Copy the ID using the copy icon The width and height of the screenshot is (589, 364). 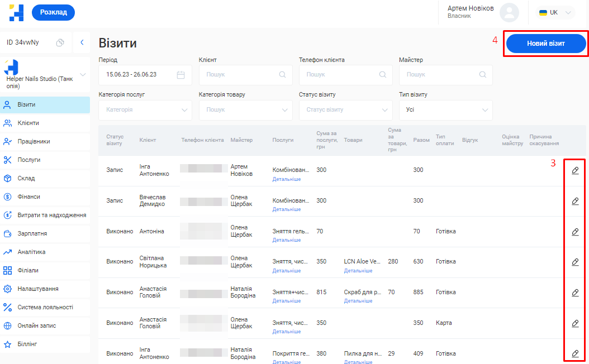pyautogui.click(x=60, y=42)
